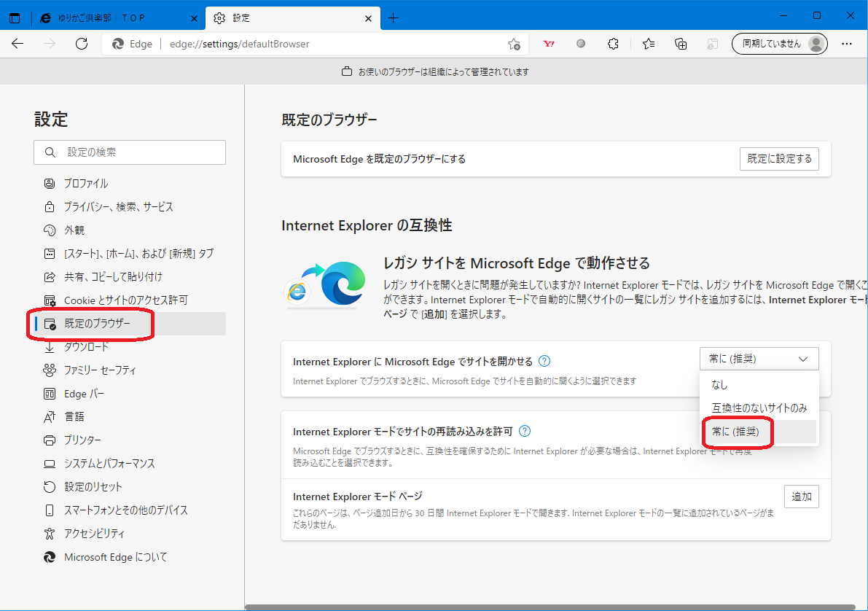The image size is (868, 611).
Task: Switch to the 設定 tab
Action: coord(293,18)
